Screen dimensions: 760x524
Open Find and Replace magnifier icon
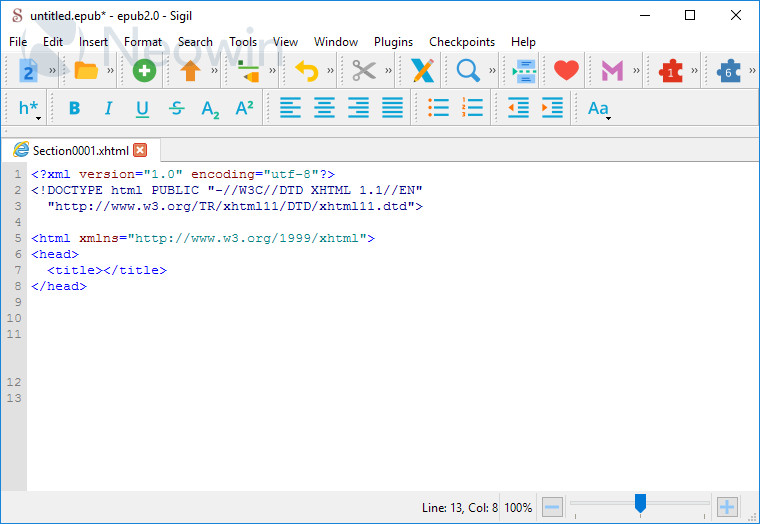pos(467,71)
